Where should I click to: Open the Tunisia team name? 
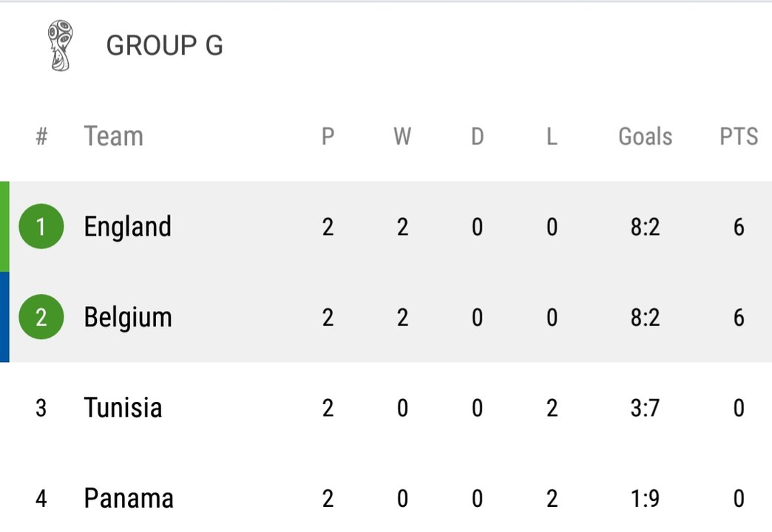click(x=123, y=407)
